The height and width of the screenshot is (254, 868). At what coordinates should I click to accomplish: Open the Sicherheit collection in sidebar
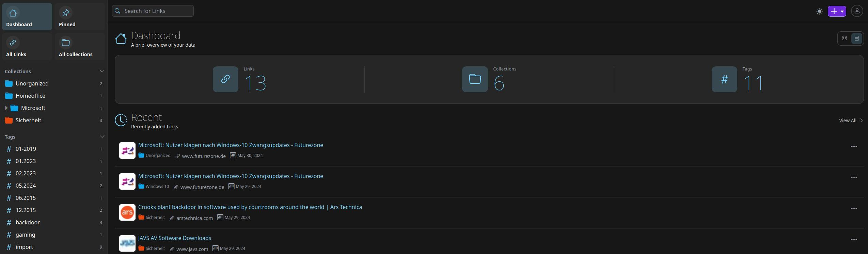point(54,120)
